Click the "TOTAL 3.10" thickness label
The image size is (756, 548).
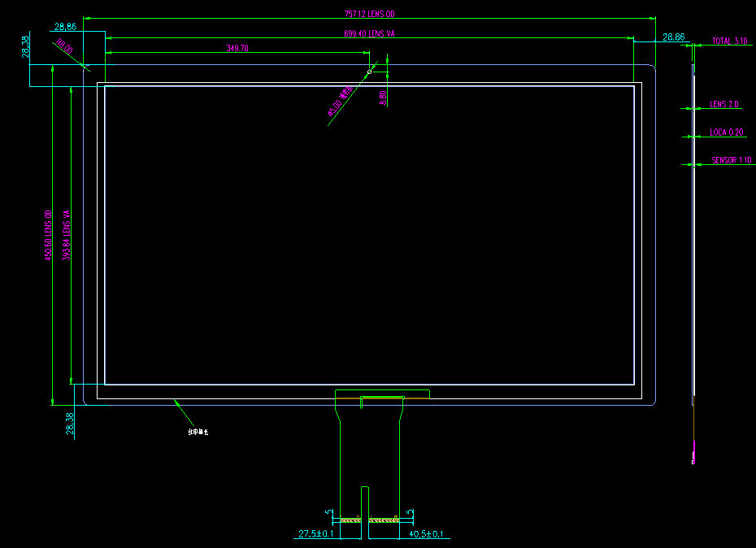pos(730,41)
